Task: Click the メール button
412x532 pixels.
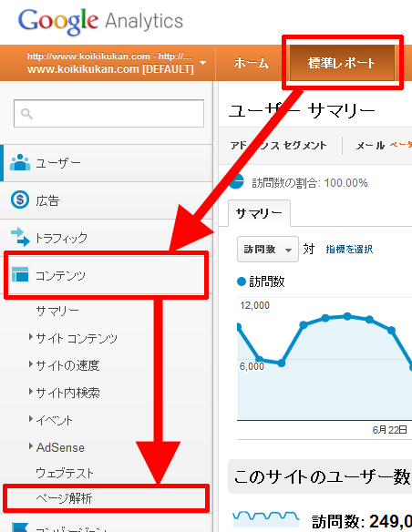Action: 370,146
